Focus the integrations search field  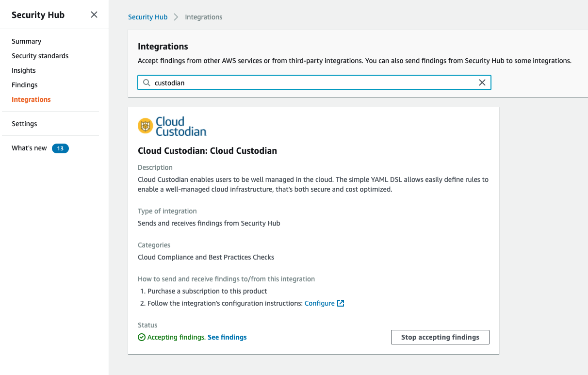[x=314, y=82]
